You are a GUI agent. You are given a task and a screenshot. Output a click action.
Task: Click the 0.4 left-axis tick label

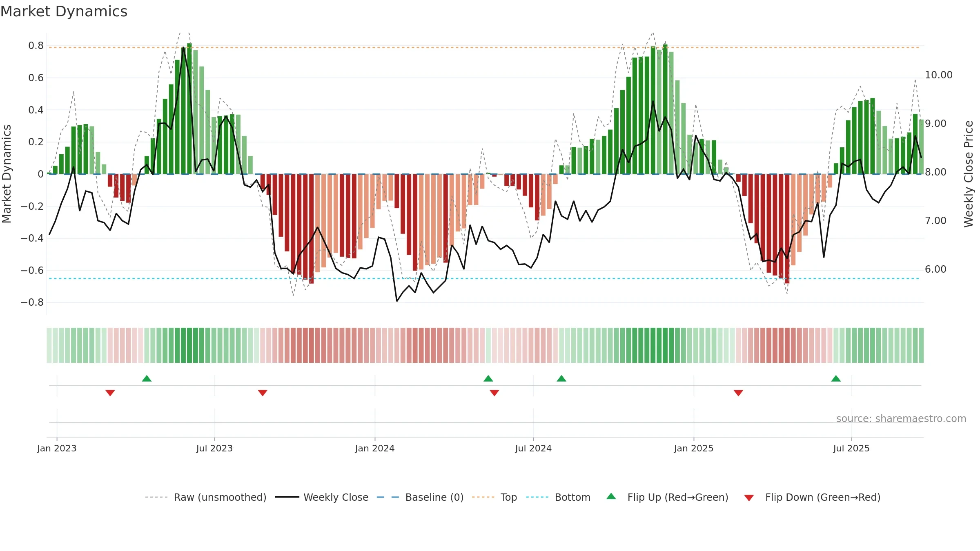36,110
